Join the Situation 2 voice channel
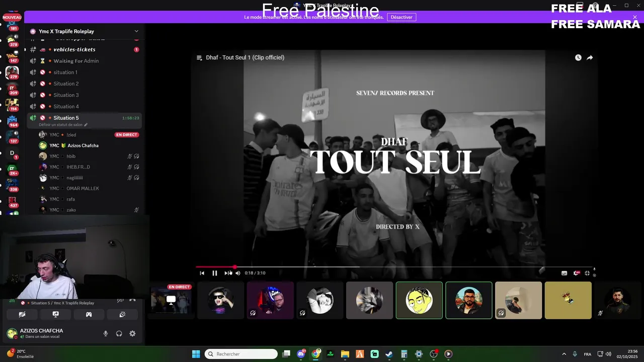The height and width of the screenshot is (362, 644). click(84, 83)
